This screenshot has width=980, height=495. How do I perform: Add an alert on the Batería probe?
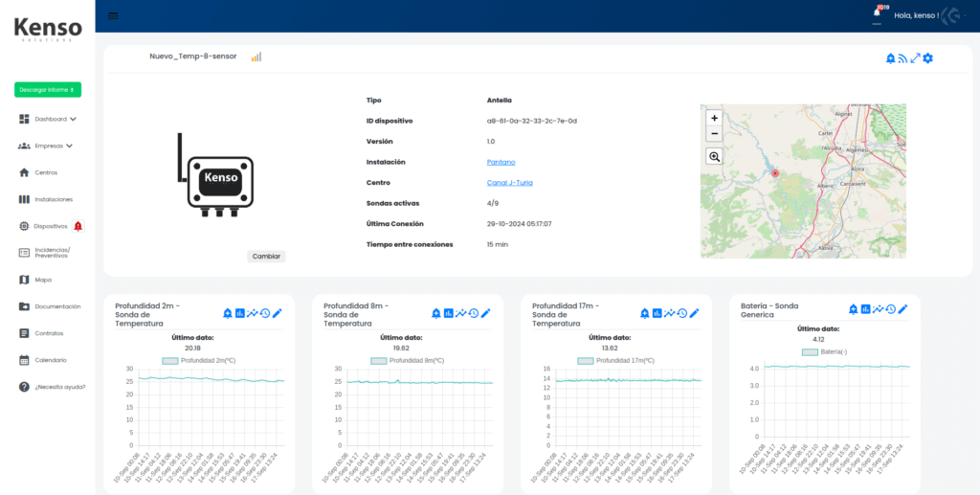853,308
